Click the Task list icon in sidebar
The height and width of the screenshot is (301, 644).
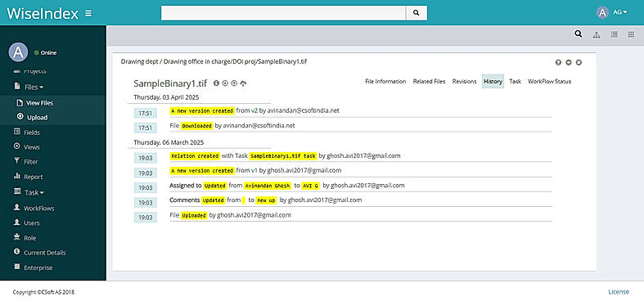pyautogui.click(x=17, y=191)
